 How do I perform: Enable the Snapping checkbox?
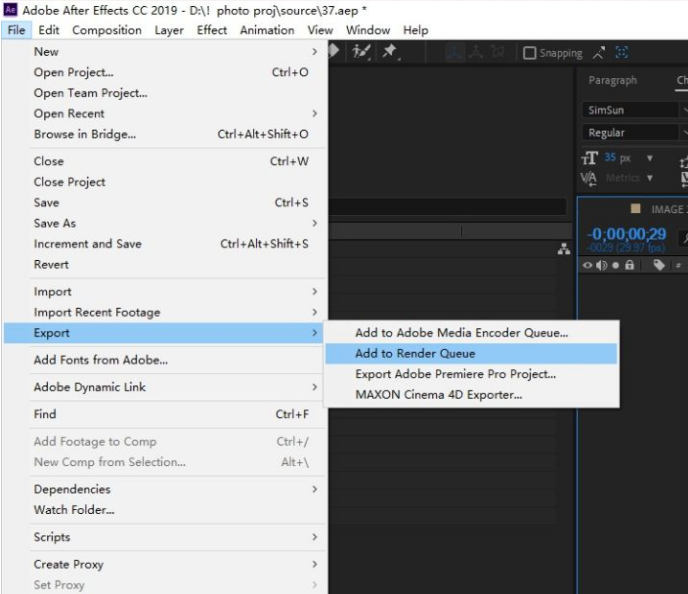(x=530, y=53)
